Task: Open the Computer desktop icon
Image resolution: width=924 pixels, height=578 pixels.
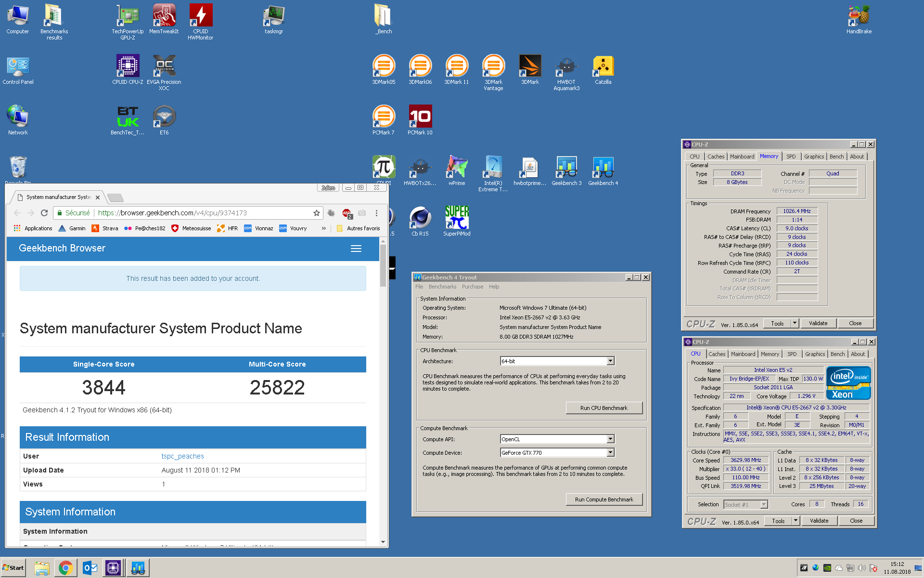Action: pos(18,19)
